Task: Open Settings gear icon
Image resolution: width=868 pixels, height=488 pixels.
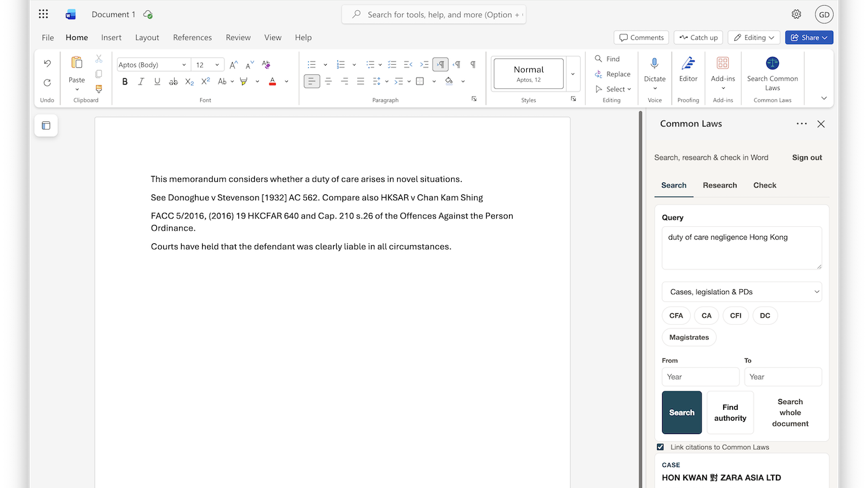Action: (796, 14)
